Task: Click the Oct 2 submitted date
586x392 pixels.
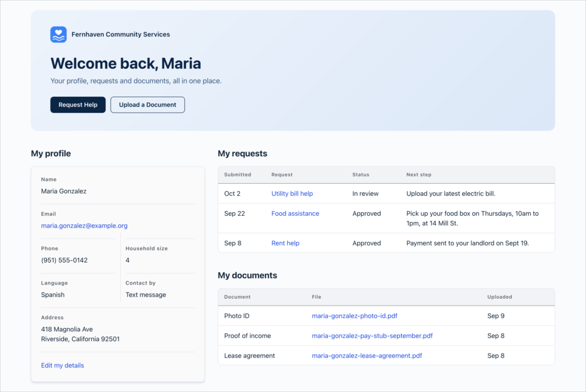Action: (232, 193)
